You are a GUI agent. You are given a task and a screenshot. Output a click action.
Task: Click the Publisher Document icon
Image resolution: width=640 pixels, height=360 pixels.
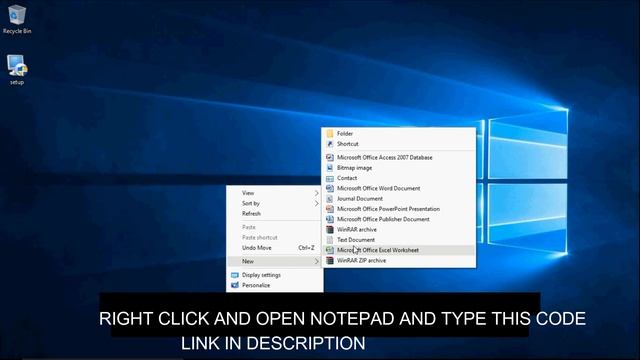point(330,219)
